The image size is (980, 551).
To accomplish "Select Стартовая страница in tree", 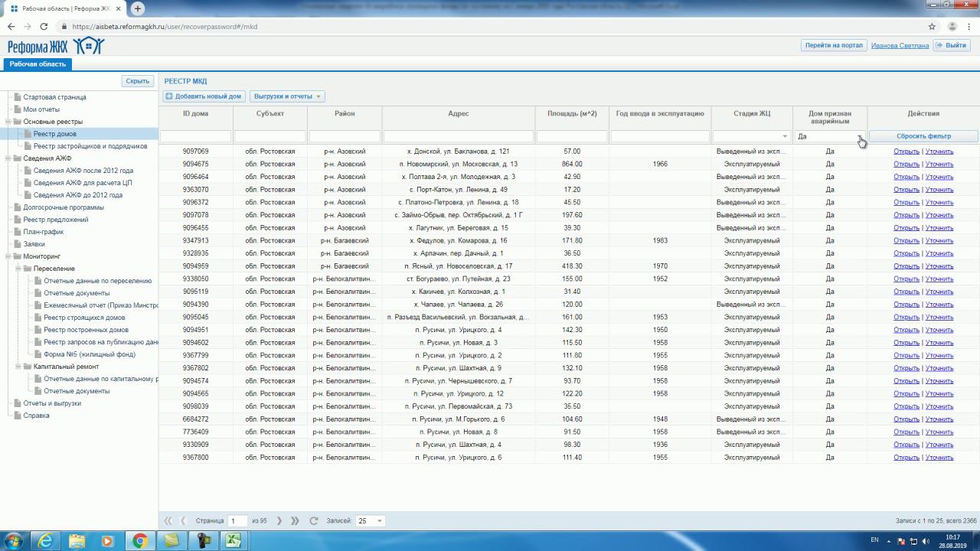I will click(54, 97).
